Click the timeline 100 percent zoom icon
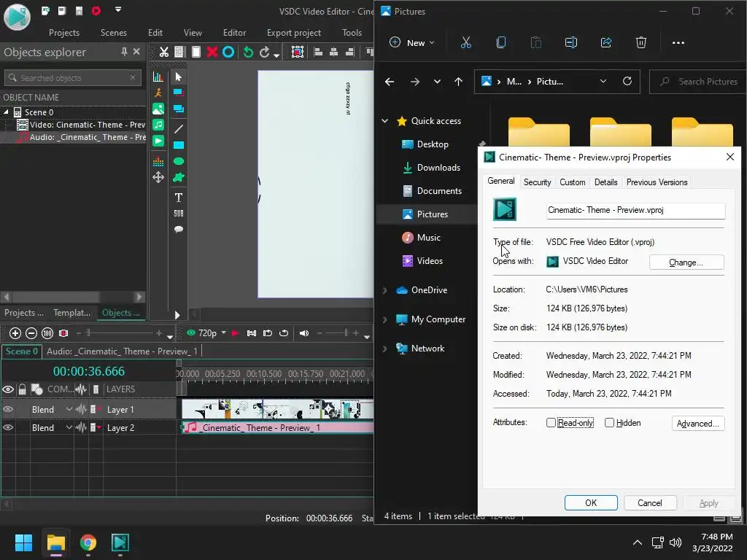This screenshot has height=560, width=747. pos(47,333)
